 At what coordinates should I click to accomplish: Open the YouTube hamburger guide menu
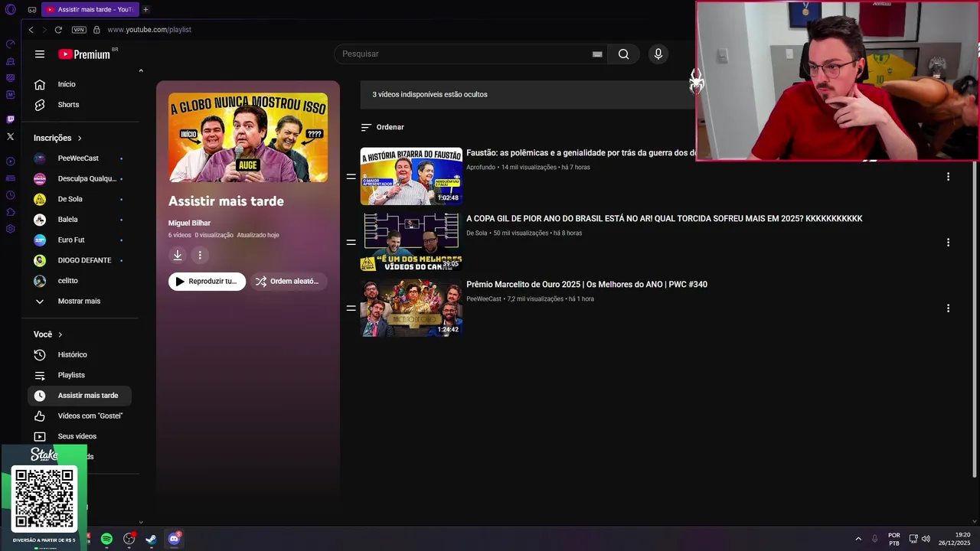(40, 54)
